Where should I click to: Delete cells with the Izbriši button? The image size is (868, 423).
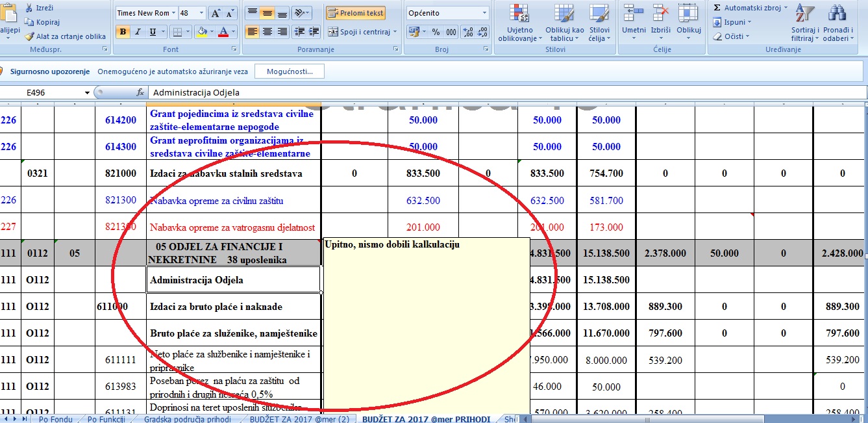click(661, 23)
